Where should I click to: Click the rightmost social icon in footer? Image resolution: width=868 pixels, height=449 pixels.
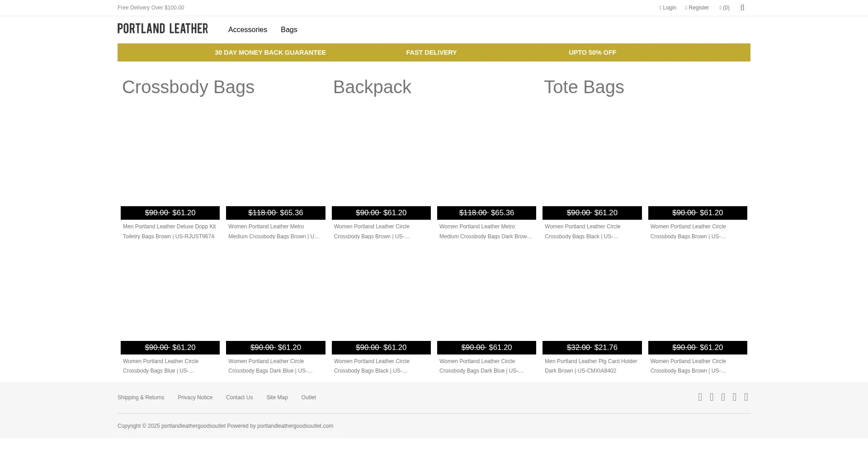click(x=746, y=397)
